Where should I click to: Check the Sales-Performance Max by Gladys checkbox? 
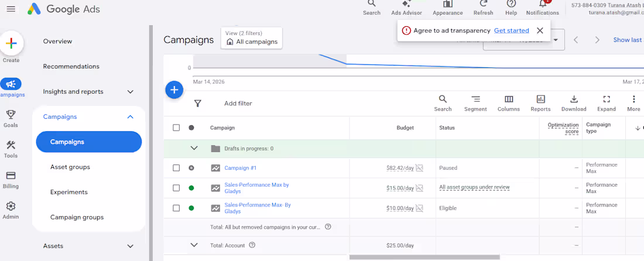coord(176,188)
